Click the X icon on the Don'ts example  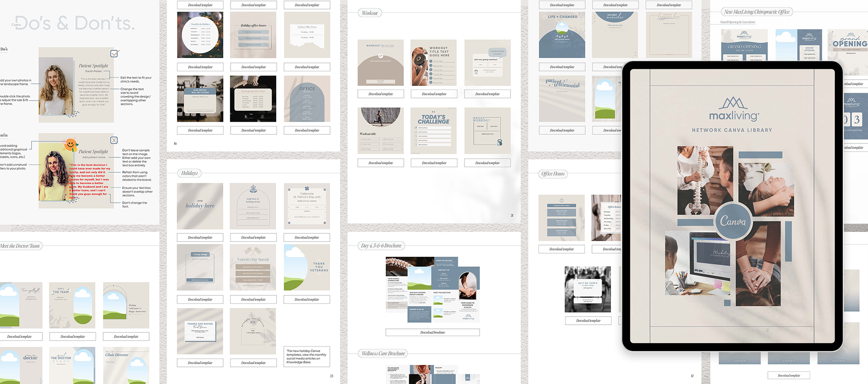[114, 140]
